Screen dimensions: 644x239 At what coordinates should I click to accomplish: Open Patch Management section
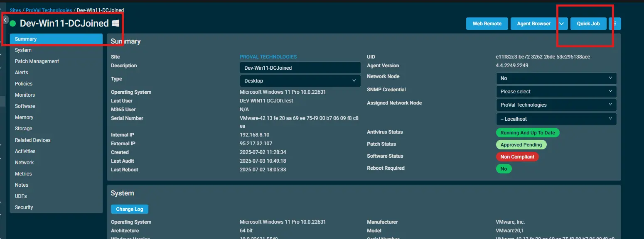pyautogui.click(x=56, y=61)
